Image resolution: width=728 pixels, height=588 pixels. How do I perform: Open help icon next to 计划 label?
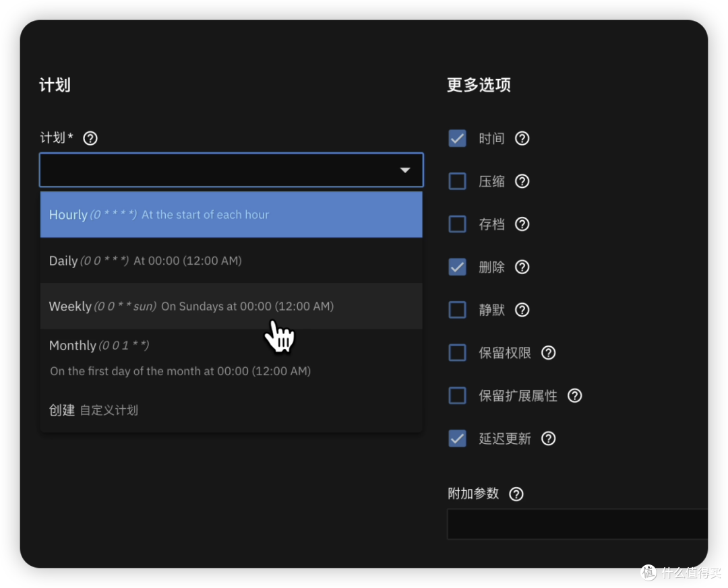(x=90, y=138)
